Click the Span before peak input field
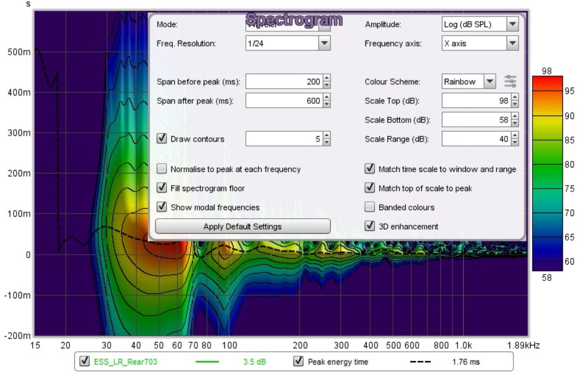This screenshot has height=372, width=588. [x=283, y=82]
